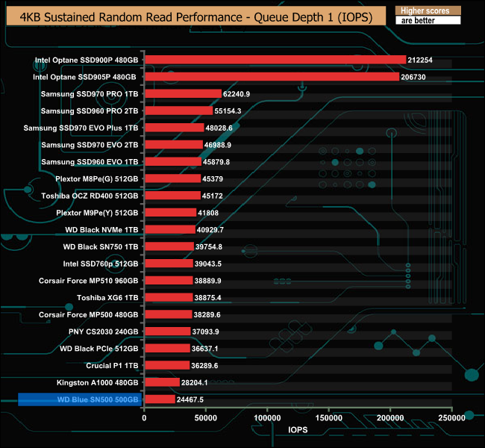Click the highlighted WD Blue SN500 500GB label

pyautogui.click(x=80, y=399)
